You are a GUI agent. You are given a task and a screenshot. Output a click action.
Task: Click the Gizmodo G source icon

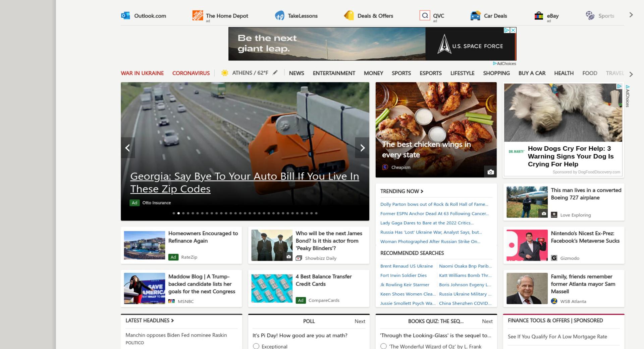point(554,258)
